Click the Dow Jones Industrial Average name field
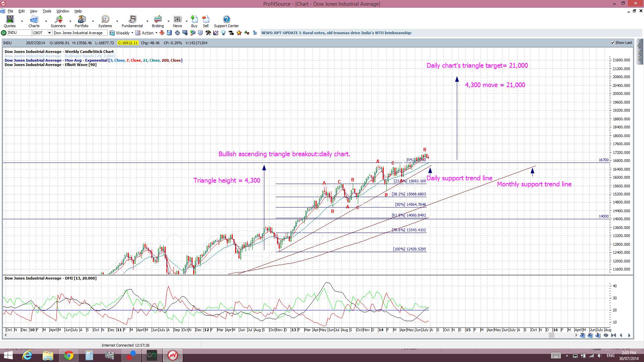 pos(80,33)
